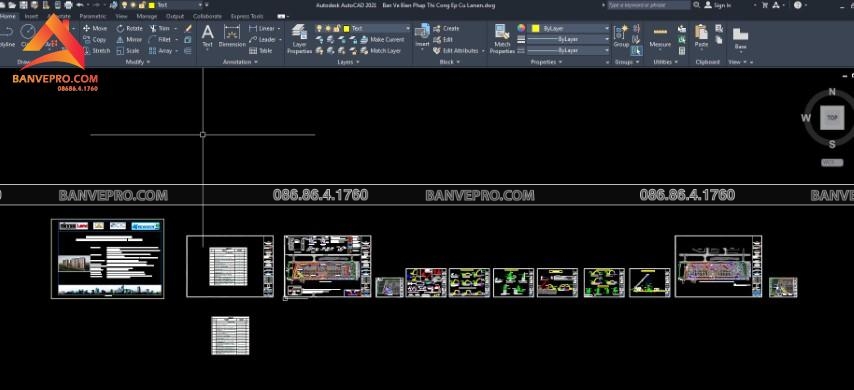Open the Express Tools ribbon tab
This screenshot has width=854, height=390.
coord(247,16)
